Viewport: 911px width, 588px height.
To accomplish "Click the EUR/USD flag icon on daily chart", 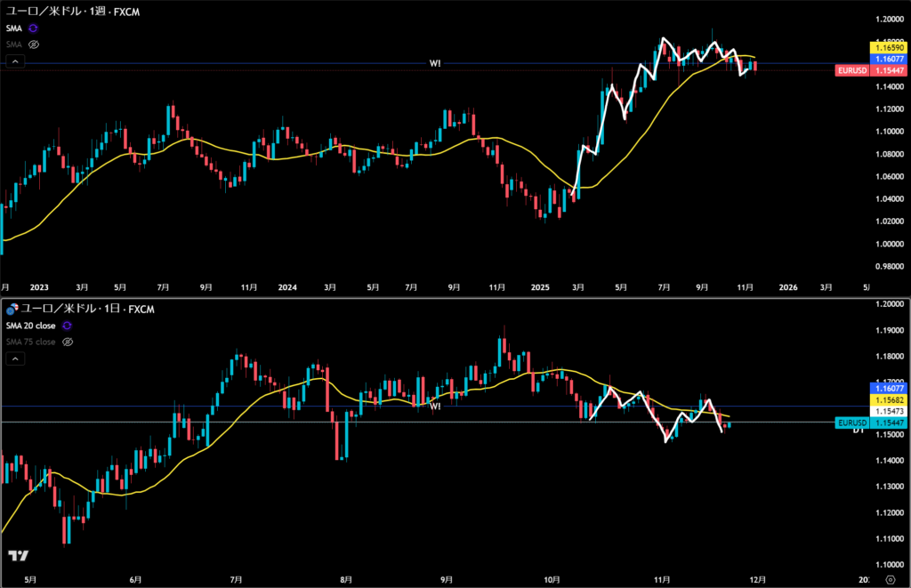I will (x=12, y=310).
